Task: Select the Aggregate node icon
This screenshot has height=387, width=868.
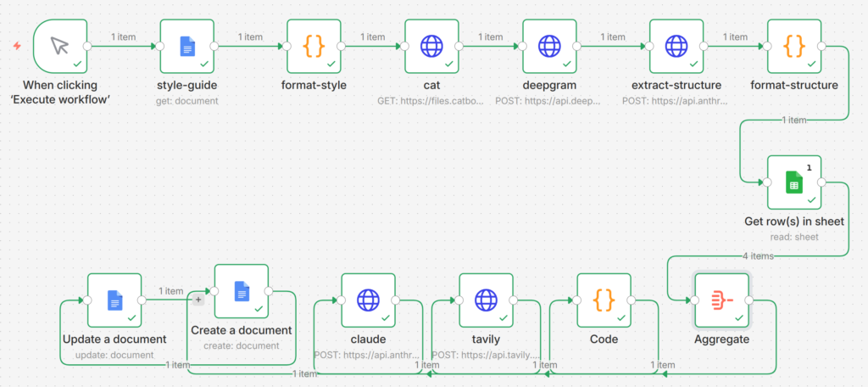Action: click(x=722, y=300)
